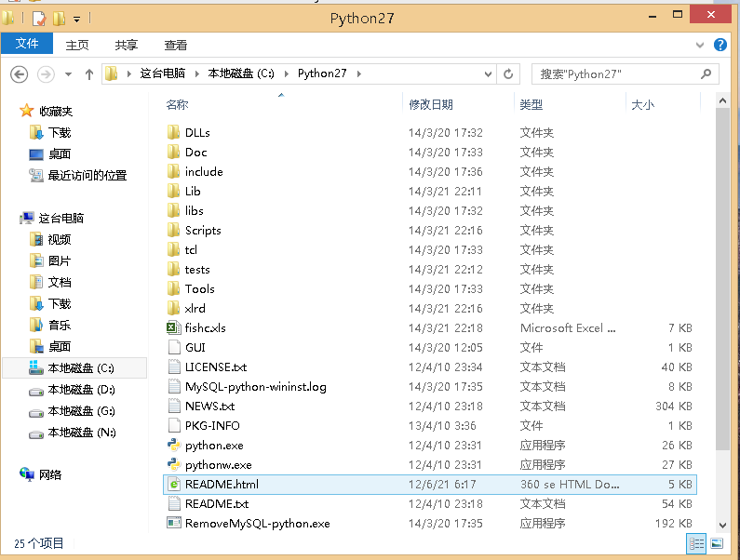This screenshot has width=740, height=560.
Task: Click the vertical scrollbar of file list
Action: coord(722,279)
